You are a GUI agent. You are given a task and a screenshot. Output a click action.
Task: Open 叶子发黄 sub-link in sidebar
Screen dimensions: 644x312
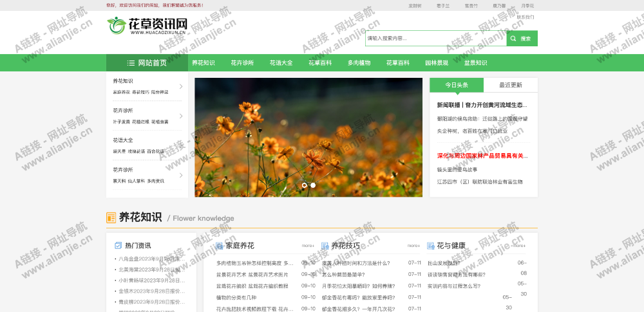(x=121, y=122)
